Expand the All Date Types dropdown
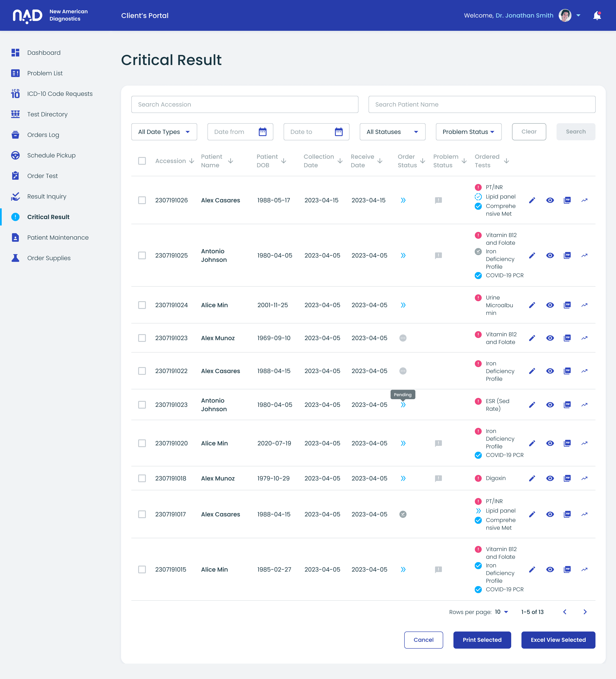Viewport: 616px width, 679px height. [x=164, y=132]
